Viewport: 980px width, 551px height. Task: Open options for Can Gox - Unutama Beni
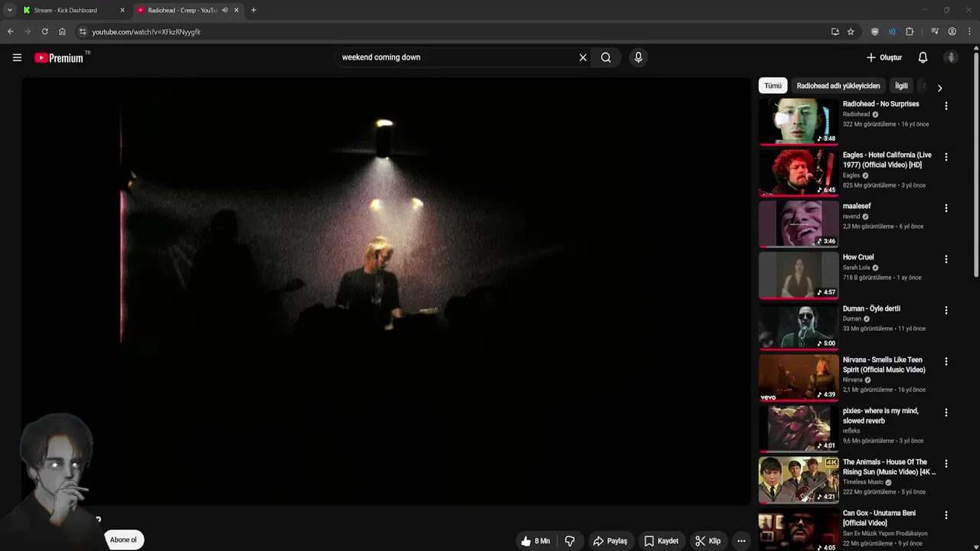click(946, 515)
